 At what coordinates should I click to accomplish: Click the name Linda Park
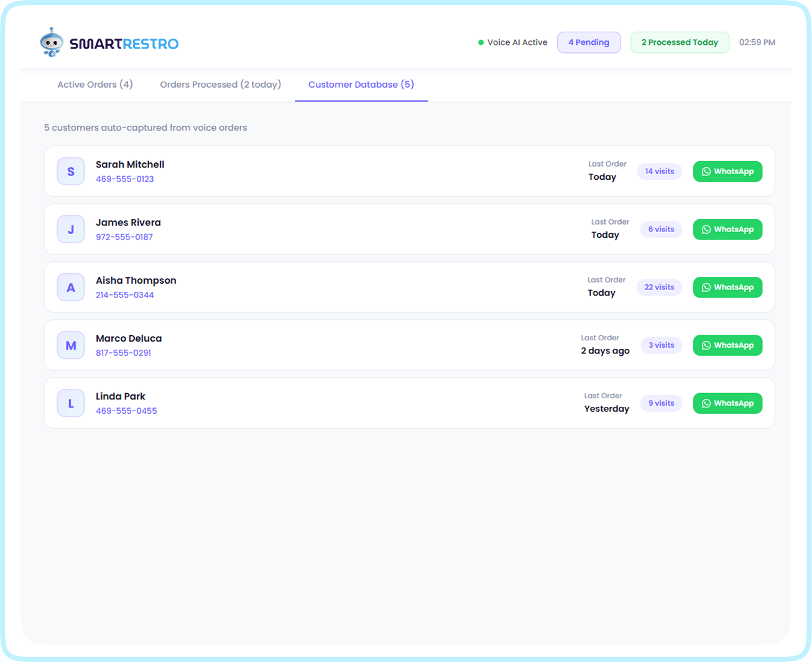(121, 396)
